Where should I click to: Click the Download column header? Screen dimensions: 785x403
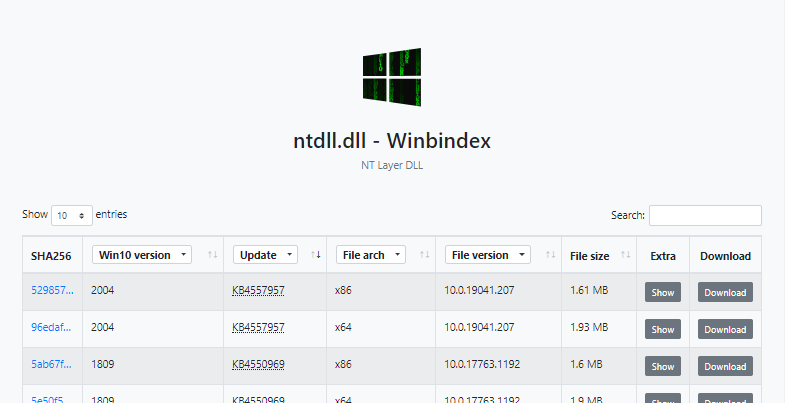point(725,256)
